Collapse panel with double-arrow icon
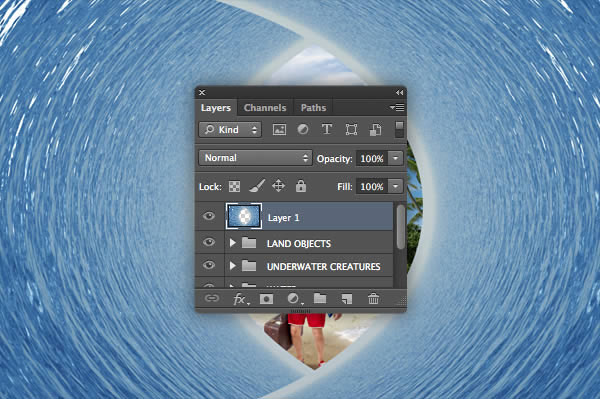This screenshot has height=399, width=600. (x=399, y=93)
